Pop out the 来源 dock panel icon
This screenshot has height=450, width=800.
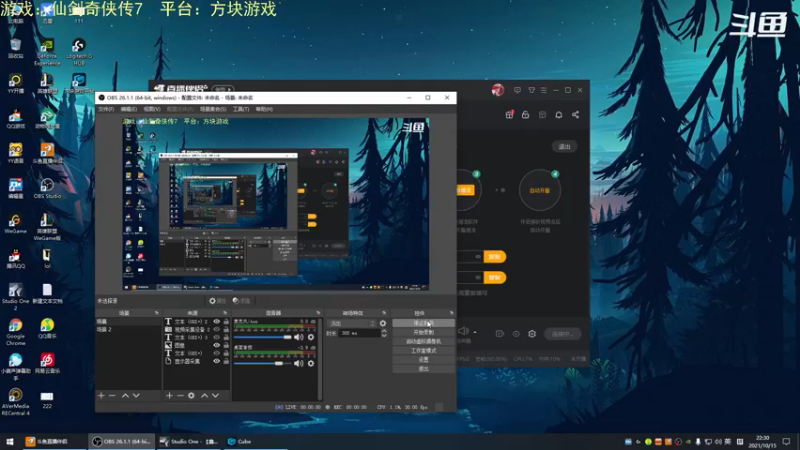pos(225,313)
